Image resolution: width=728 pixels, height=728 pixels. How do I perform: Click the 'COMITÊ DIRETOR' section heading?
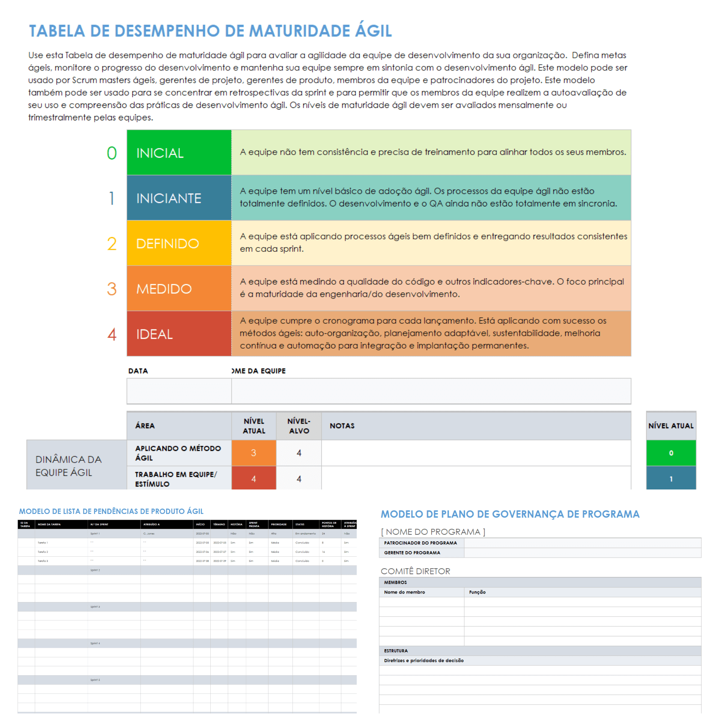[x=415, y=571]
